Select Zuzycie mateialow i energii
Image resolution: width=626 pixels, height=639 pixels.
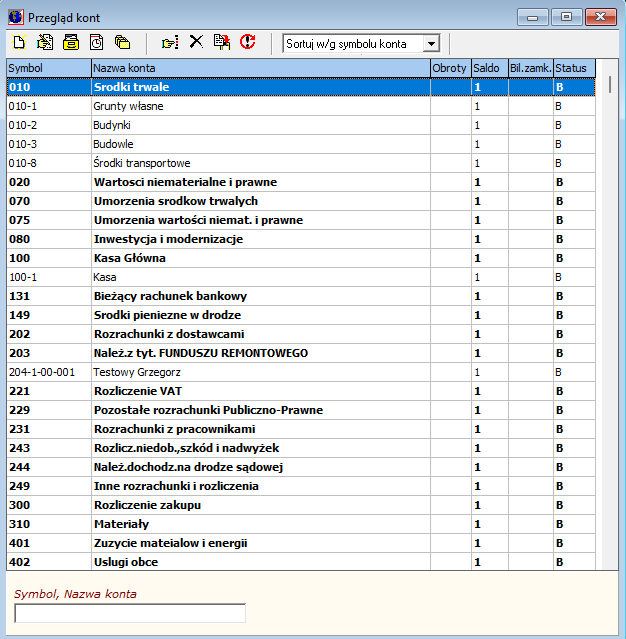coord(301,543)
